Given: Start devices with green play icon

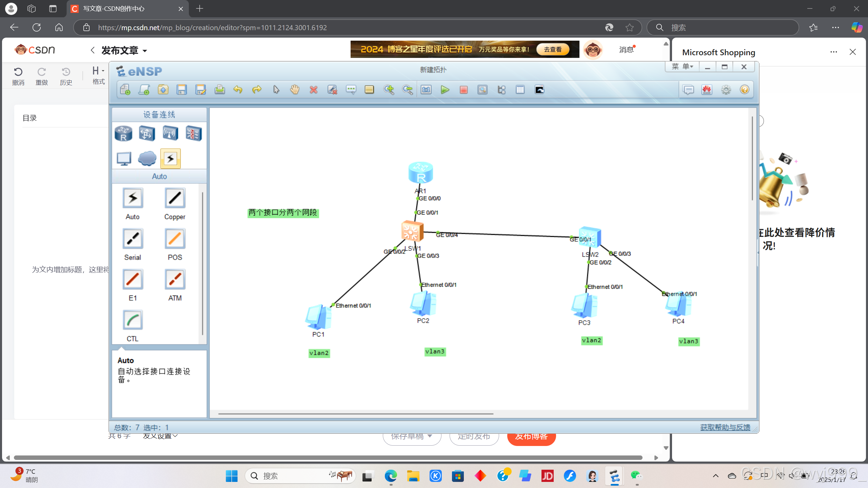Looking at the screenshot, I should coord(445,90).
